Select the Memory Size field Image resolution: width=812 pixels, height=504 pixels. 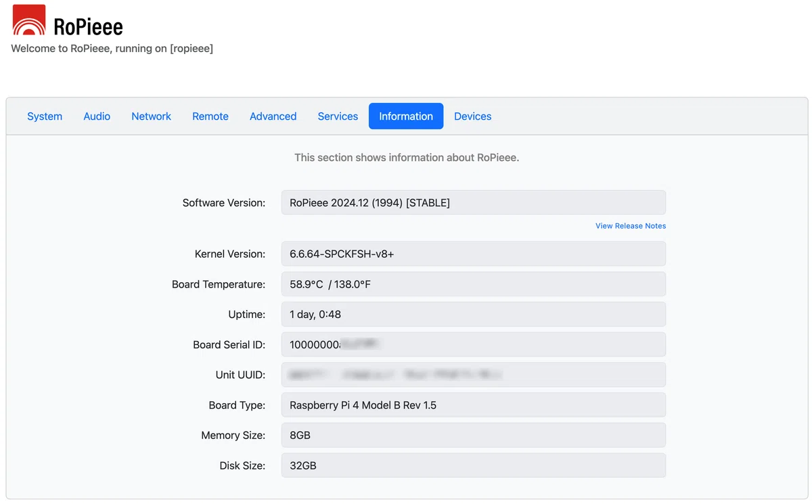point(474,435)
